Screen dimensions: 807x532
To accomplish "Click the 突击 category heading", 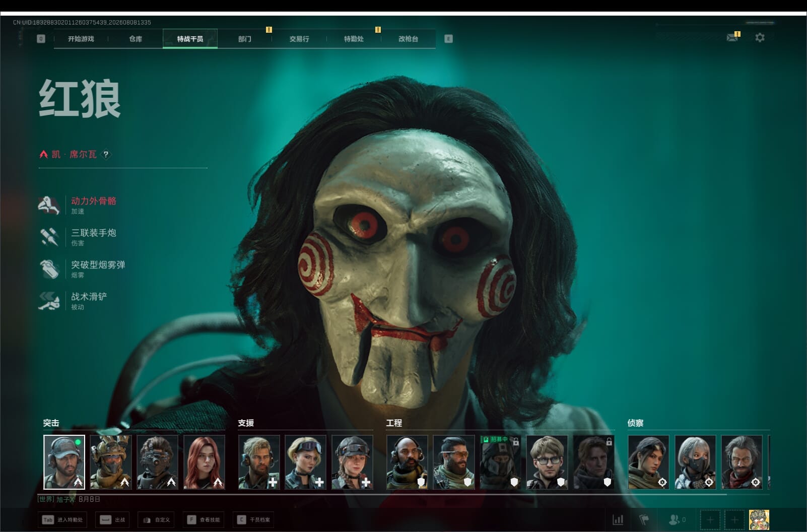I will click(51, 423).
